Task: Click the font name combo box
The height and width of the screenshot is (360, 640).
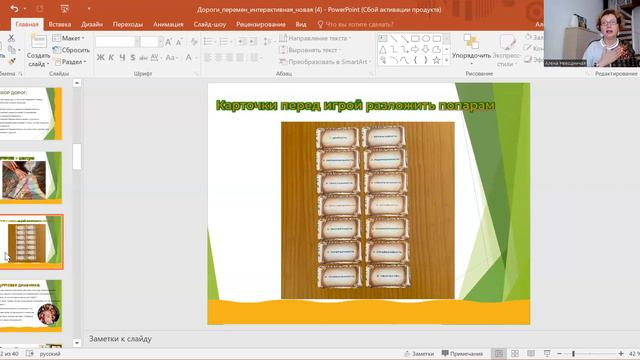Action: pos(118,42)
